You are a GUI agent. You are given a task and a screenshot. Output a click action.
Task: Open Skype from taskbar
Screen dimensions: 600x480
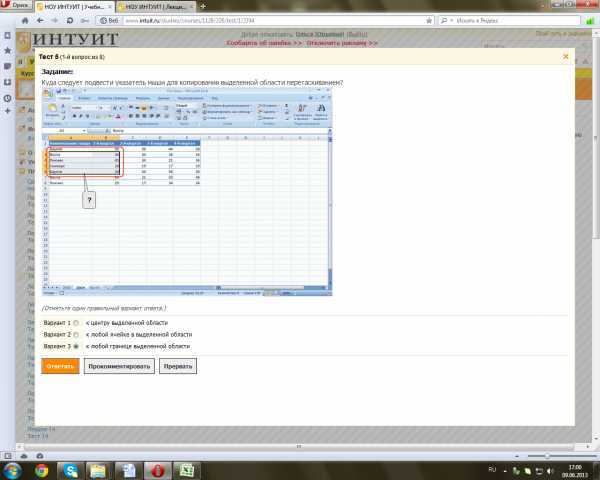[71, 471]
